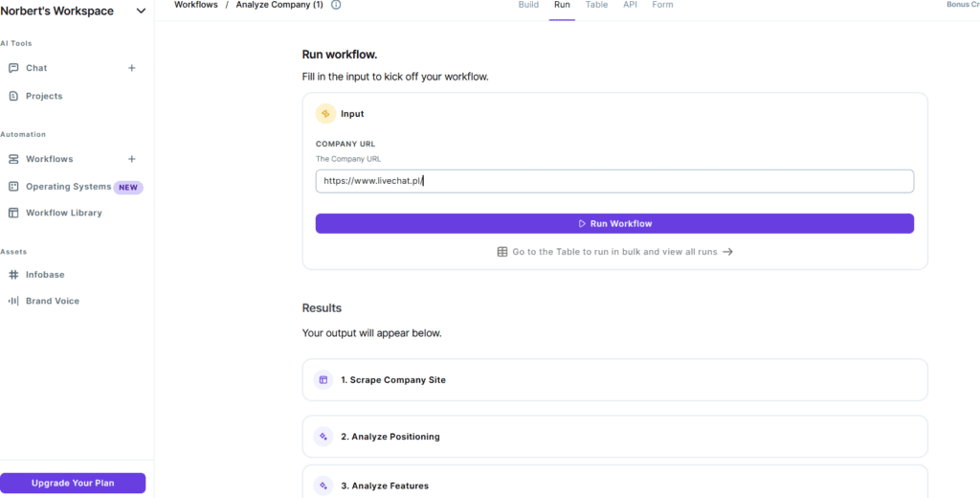Open the API tab
The width and height of the screenshot is (980, 498).
[630, 5]
